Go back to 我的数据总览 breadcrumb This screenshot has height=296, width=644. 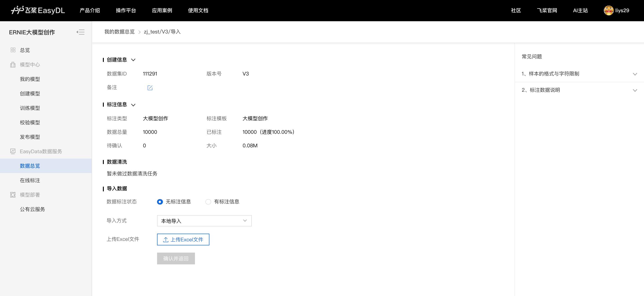(x=119, y=32)
